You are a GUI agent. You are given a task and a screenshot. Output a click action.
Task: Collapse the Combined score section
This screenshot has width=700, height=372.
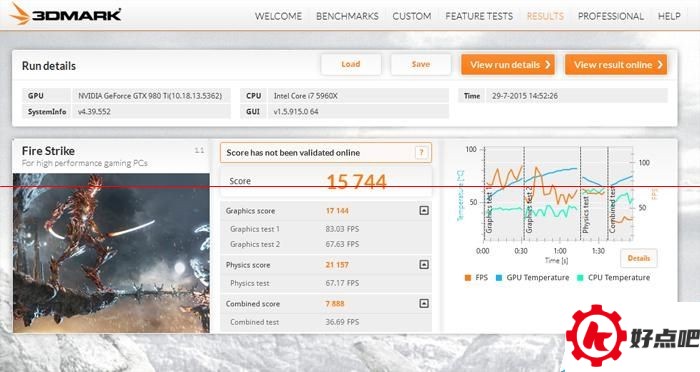(424, 303)
